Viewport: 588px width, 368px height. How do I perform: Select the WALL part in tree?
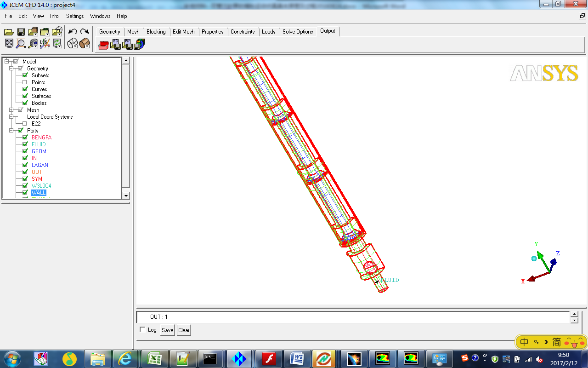[39, 193]
